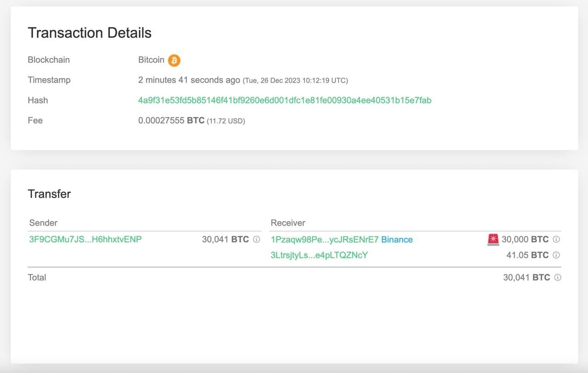Viewport: 588px width, 373px height.
Task: Click the Binance owner label
Action: pos(397,240)
